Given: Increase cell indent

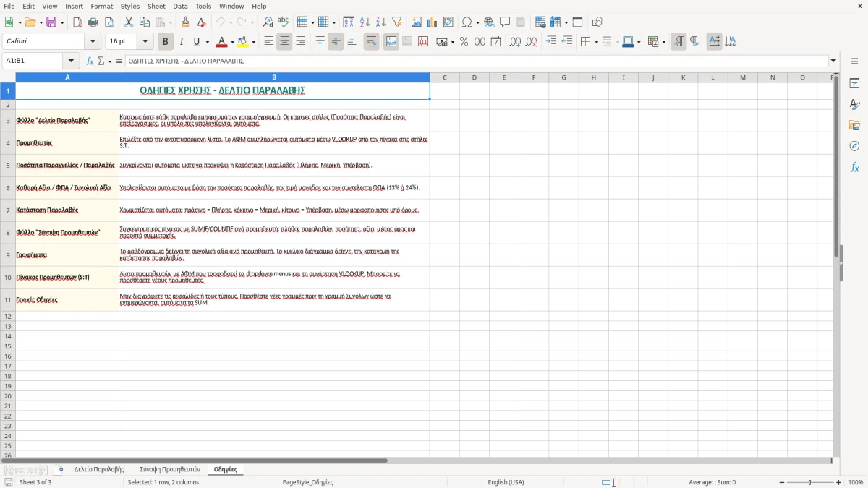Looking at the screenshot, I should click(551, 42).
